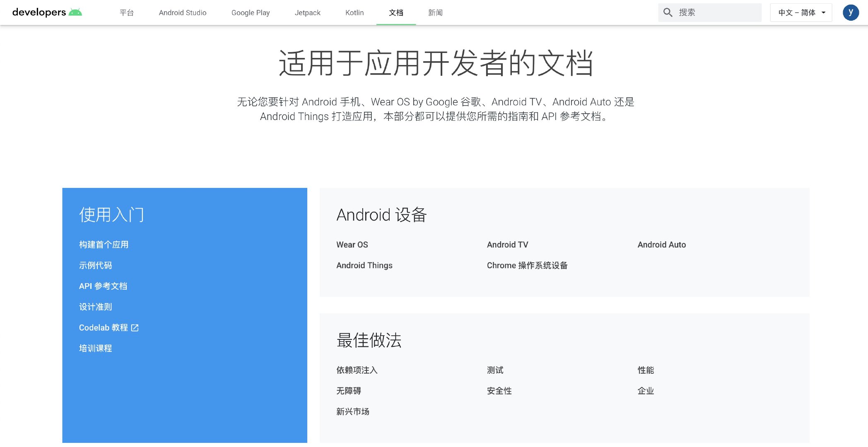Open the Android Things link
The width and height of the screenshot is (868, 447).
364,265
